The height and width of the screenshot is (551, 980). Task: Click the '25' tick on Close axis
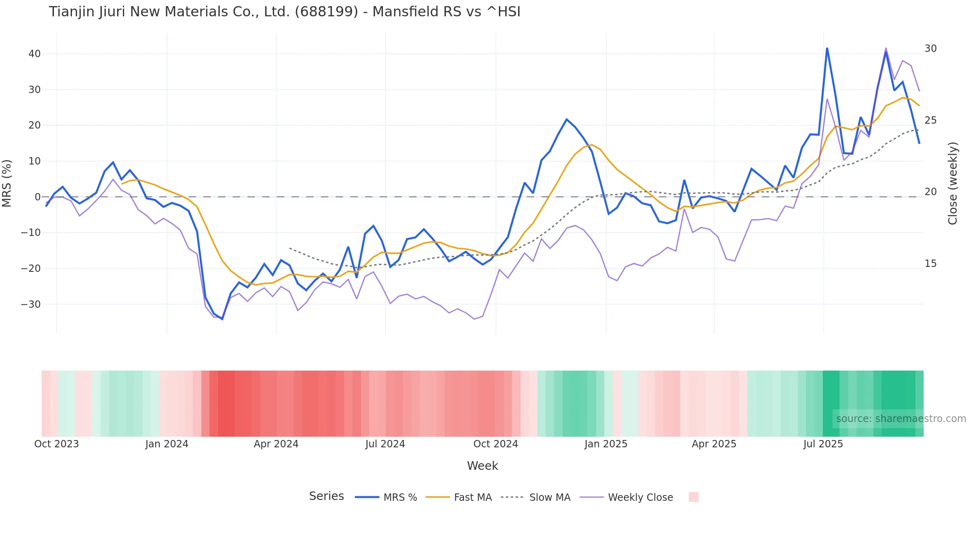(x=931, y=120)
